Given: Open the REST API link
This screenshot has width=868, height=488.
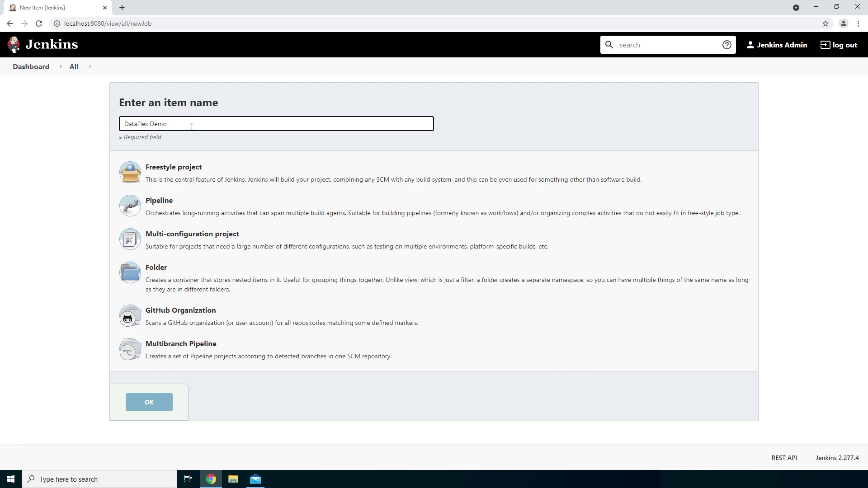Looking at the screenshot, I should tap(784, 458).
